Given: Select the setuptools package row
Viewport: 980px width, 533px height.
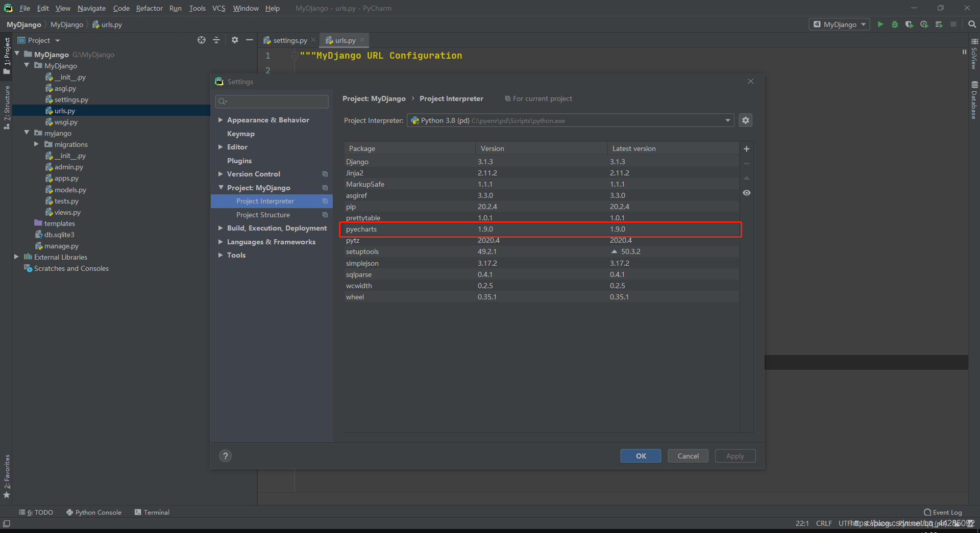Looking at the screenshot, I should click(541, 251).
